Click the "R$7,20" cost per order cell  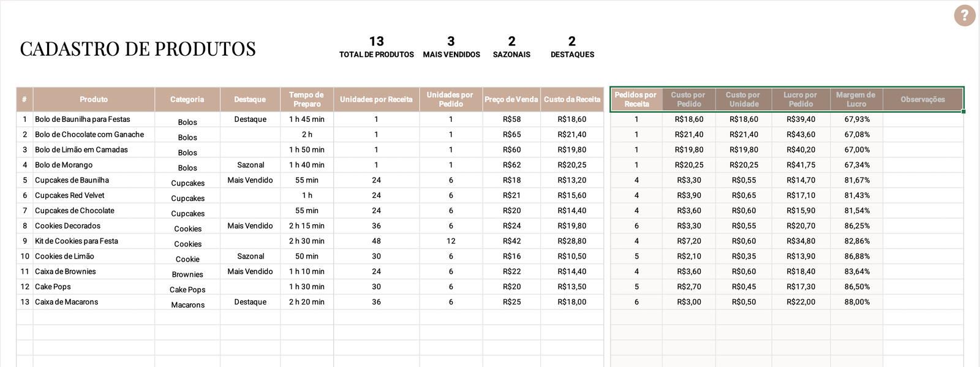tap(689, 241)
